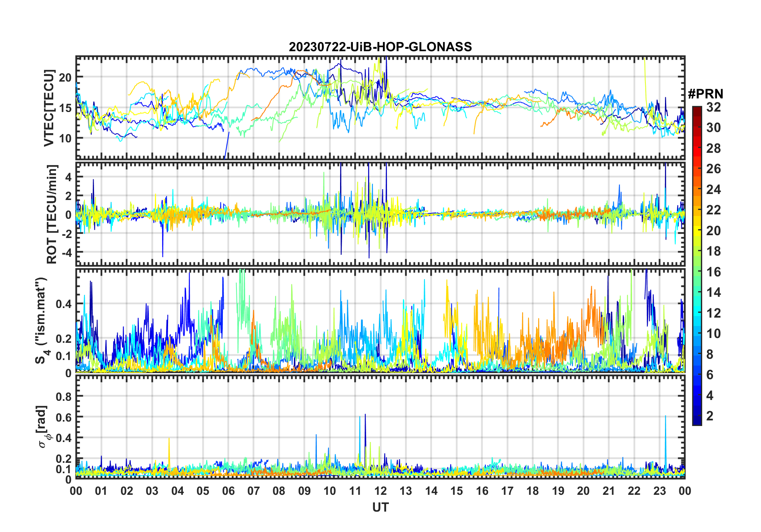Select colorbar tick label 12
This screenshot has width=761, height=532.
click(713, 313)
